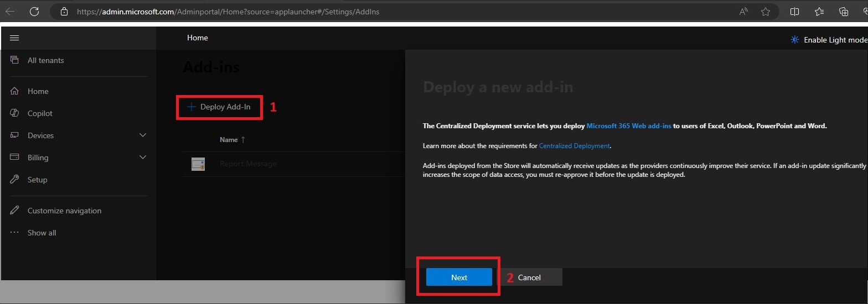Image resolution: width=868 pixels, height=304 pixels.
Task: Toggle split screen browser icon
Action: click(794, 11)
